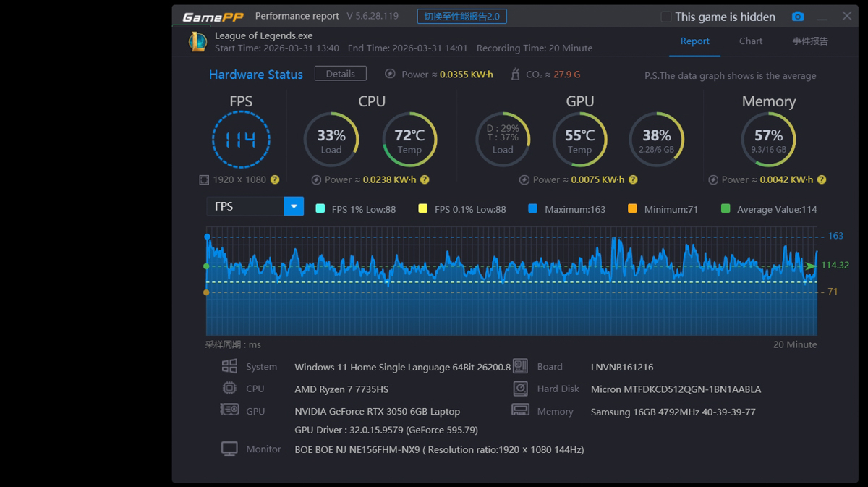
Task: Click the Memory power help question mark
Action: pyautogui.click(x=821, y=179)
